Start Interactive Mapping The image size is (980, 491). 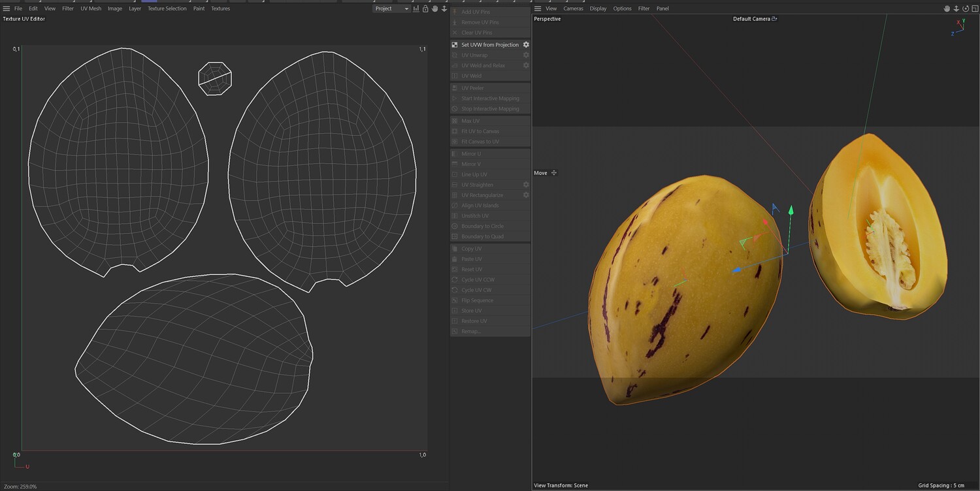[x=490, y=99]
